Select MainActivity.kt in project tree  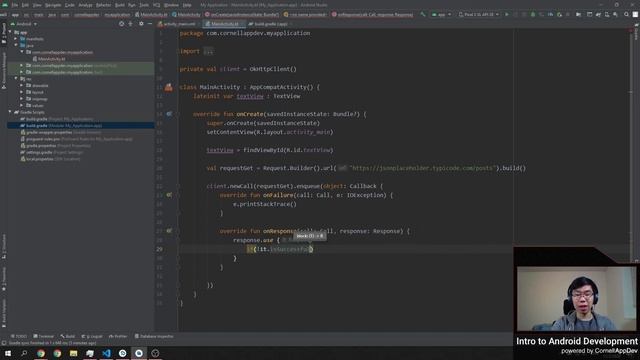point(49,59)
